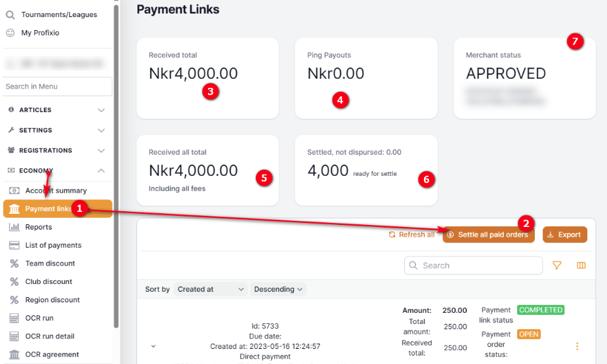607x364 pixels.
Task: Click the three-dot row options icon
Action: point(577,346)
